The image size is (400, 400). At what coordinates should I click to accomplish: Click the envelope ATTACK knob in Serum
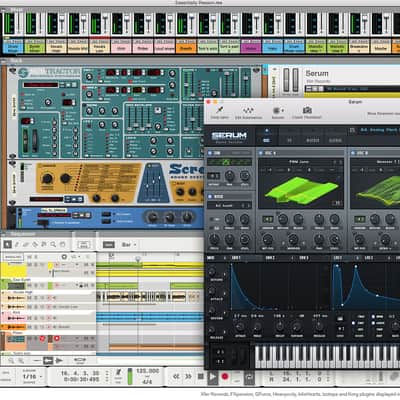pos(240,327)
